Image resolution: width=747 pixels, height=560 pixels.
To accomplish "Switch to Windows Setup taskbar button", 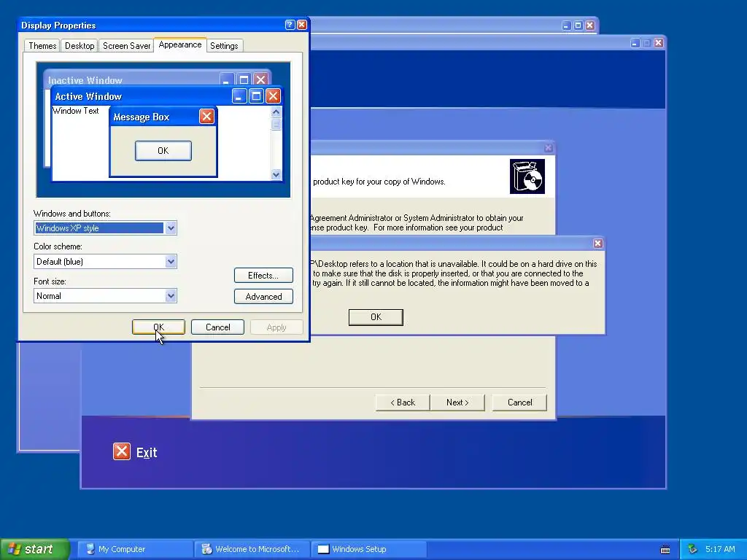I will (368, 549).
